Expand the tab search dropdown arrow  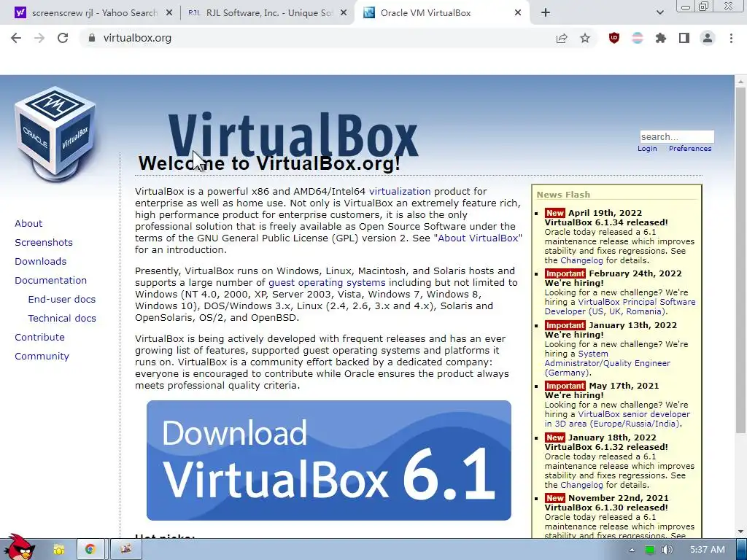pos(659,13)
